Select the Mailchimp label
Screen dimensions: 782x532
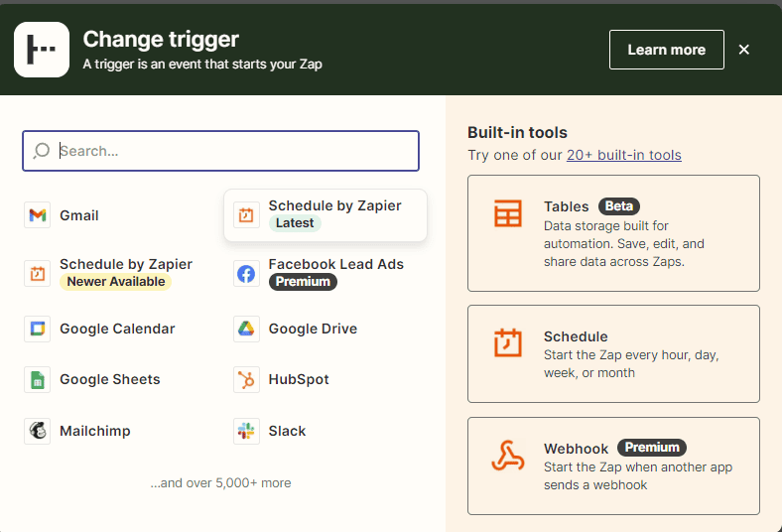[x=94, y=431]
